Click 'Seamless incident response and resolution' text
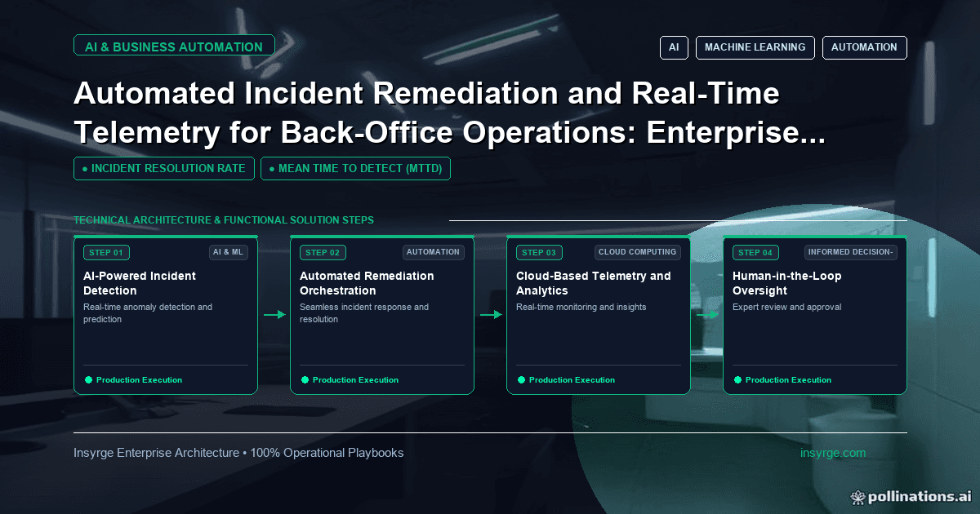 364,313
